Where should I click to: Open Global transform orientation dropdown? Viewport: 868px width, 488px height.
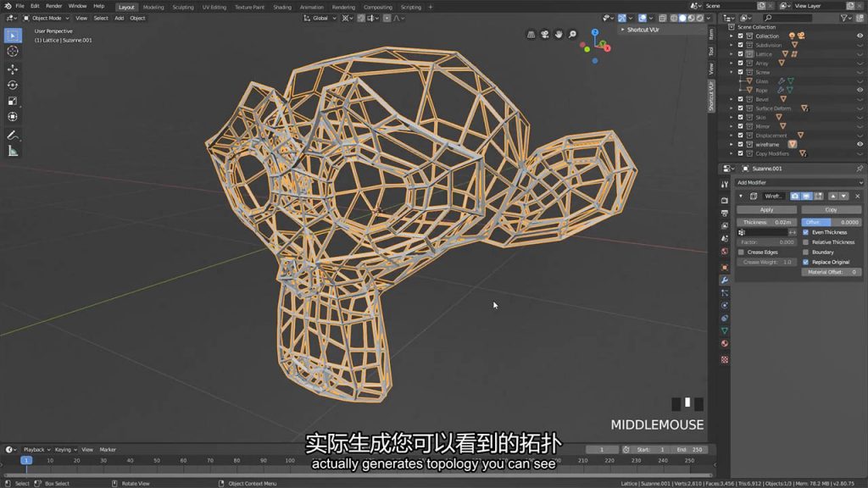click(320, 19)
